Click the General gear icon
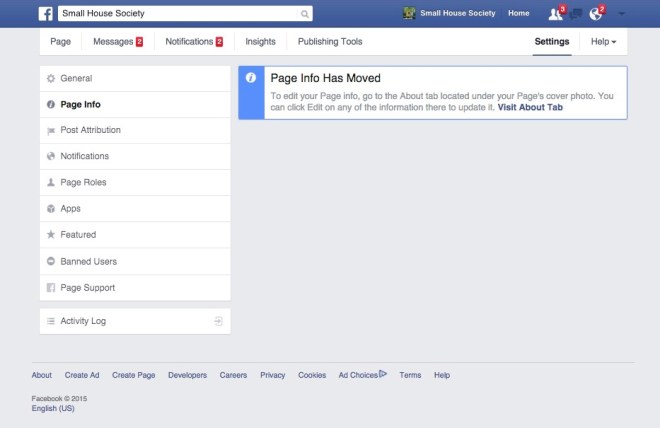The image size is (660, 428). click(x=51, y=78)
